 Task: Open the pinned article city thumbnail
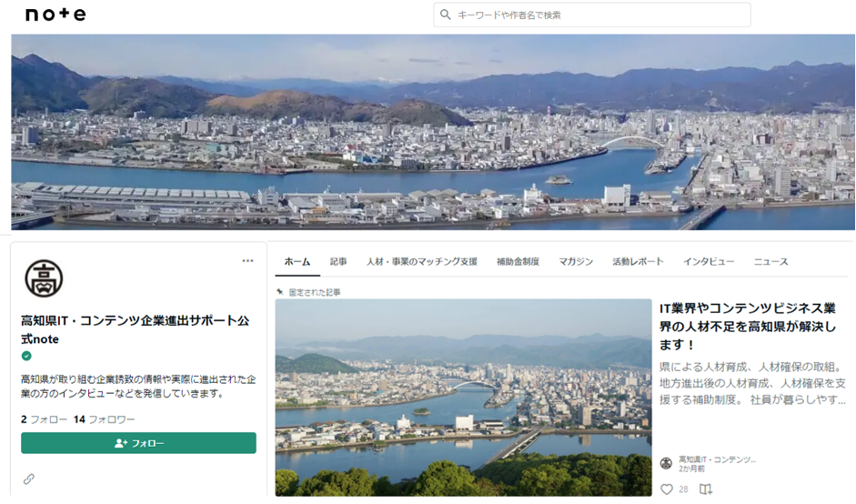click(x=464, y=398)
